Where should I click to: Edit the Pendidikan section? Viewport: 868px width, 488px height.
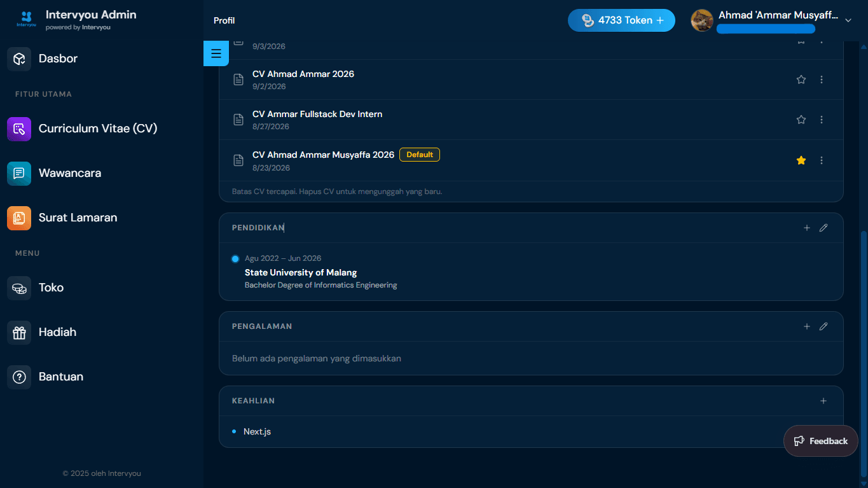(x=823, y=228)
